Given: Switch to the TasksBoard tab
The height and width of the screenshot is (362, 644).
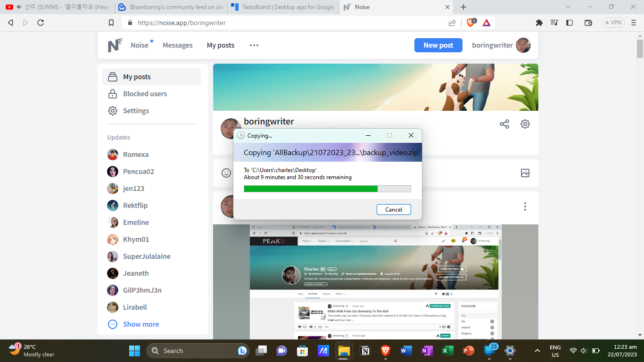Looking at the screenshot, I should pos(283,7).
